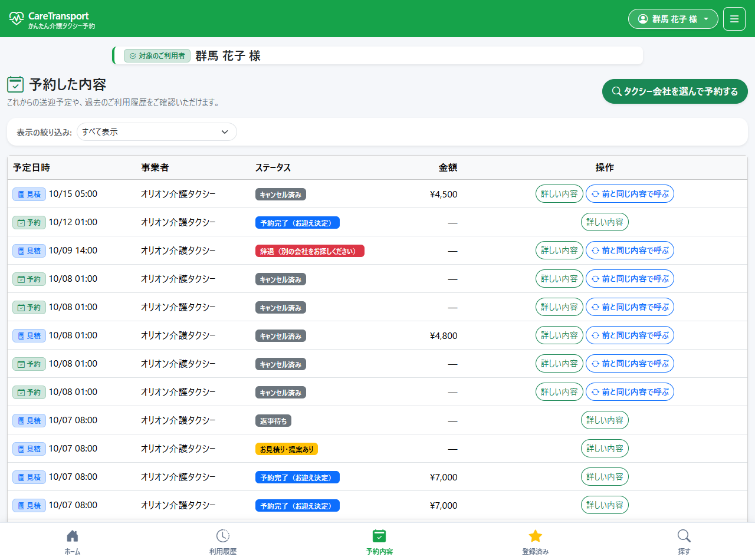Click キャンセル済み status on the 10/15 05:00 row
This screenshot has height=560, width=755.
click(x=281, y=195)
